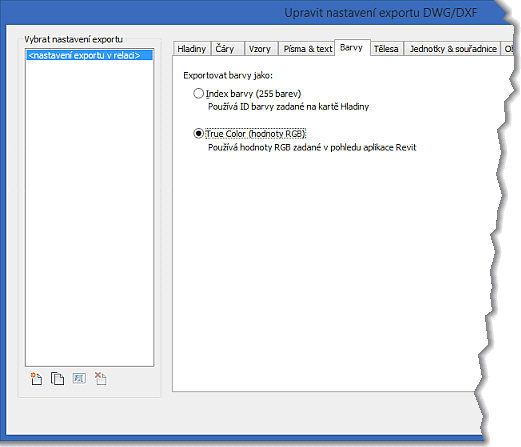Go to the Vzory tab
Screen dimensions: 521x447
[260, 49]
